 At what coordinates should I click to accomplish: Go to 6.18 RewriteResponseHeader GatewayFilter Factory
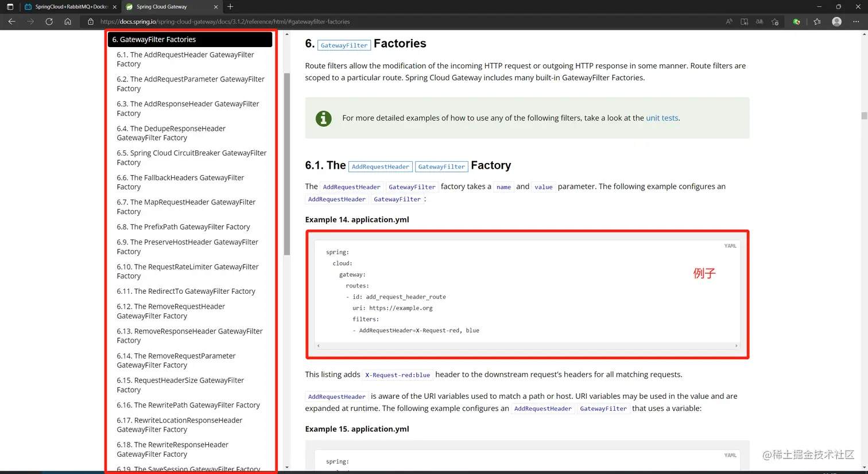coord(172,449)
